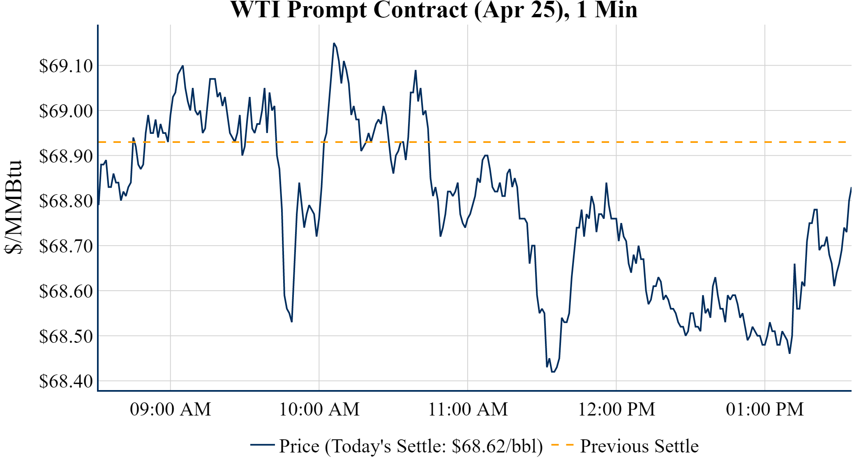This screenshot has width=868, height=473.
Task: Click the $68.60 y-axis tick label
Action: pos(66,292)
